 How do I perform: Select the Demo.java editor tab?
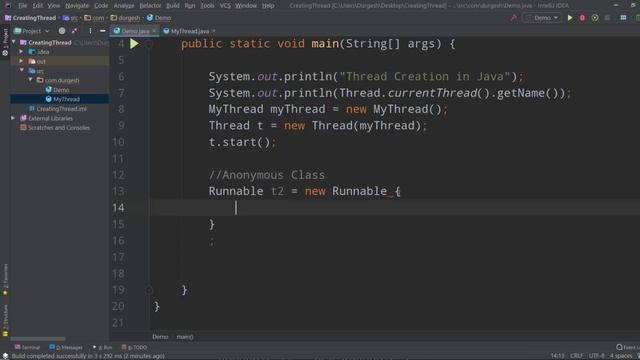coord(135,31)
